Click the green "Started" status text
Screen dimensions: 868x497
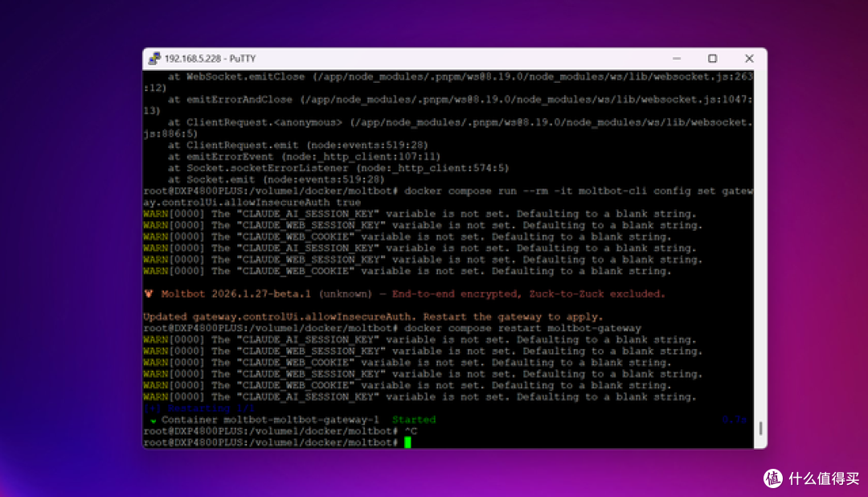(414, 420)
